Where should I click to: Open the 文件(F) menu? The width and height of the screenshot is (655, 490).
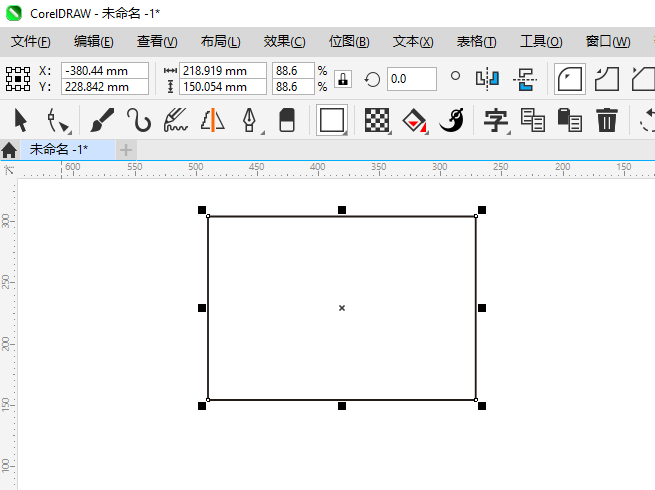(x=30, y=41)
